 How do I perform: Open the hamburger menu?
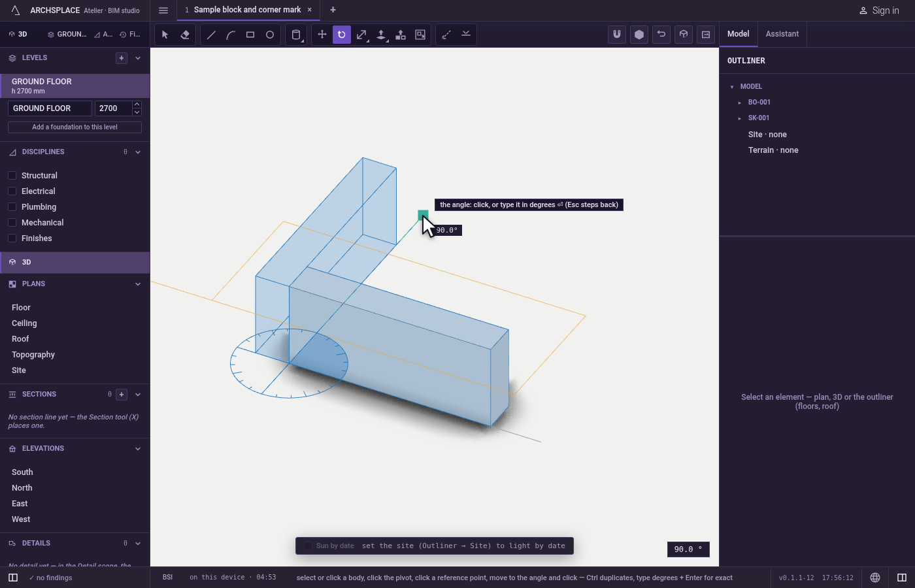pyautogui.click(x=163, y=10)
